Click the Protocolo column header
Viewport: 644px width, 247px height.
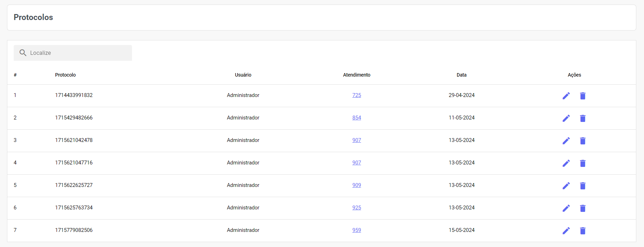65,75
